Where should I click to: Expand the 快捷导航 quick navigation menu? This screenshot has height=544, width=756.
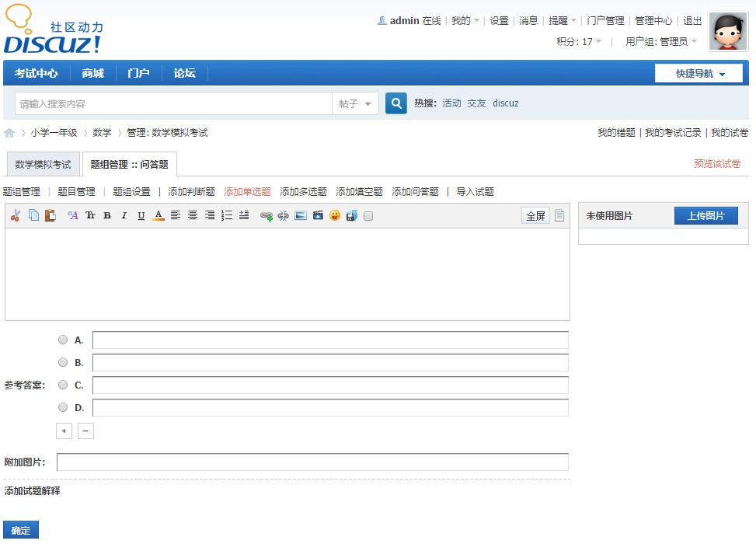(699, 74)
